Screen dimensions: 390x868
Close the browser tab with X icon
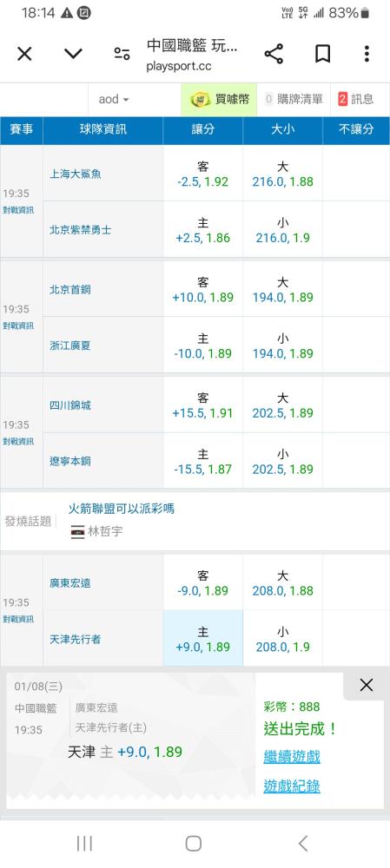(x=24, y=54)
